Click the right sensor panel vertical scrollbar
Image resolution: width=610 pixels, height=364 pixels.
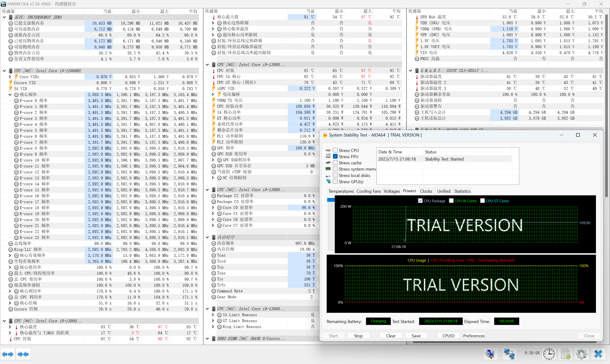point(606,106)
